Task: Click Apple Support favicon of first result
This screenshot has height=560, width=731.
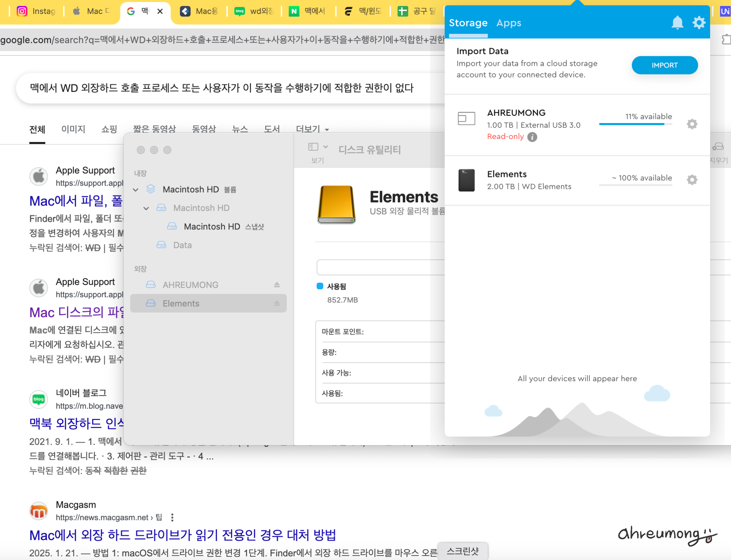Action: pos(39,176)
